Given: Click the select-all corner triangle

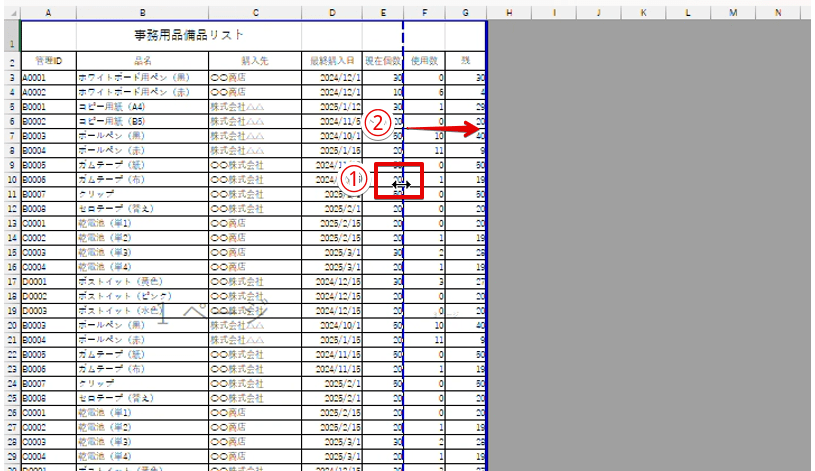Looking at the screenshot, I should [x=9, y=12].
